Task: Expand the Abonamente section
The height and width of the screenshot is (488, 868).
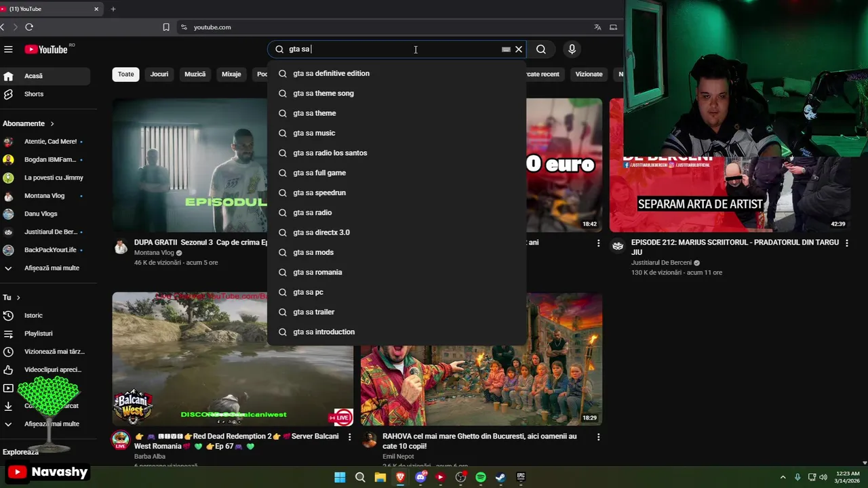Action: click(x=28, y=124)
